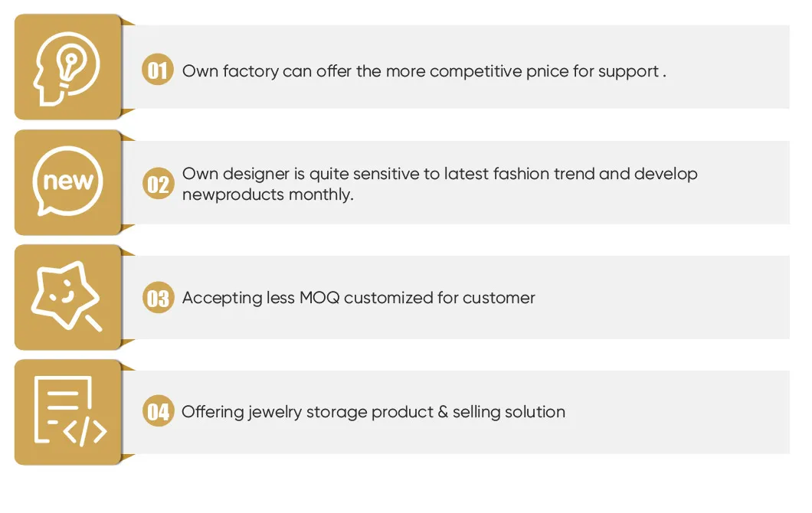Choose the gold 04 number badge
Screen dimensions: 812x513
158,412
